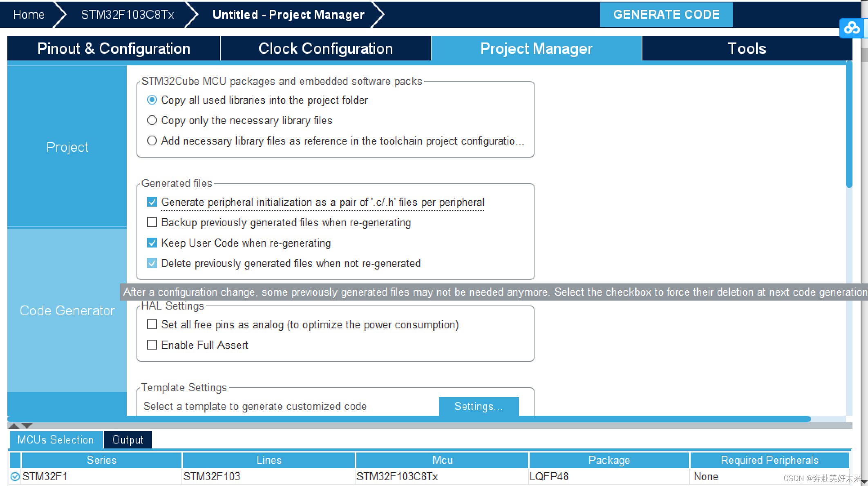Open the Code Generator side section
868x486 pixels.
coord(67,310)
